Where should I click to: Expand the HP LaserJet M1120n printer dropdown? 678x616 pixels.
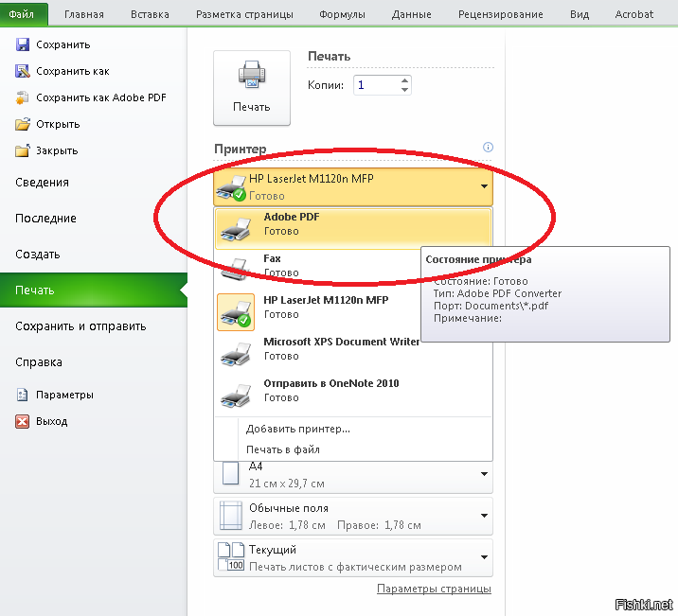[x=484, y=186]
